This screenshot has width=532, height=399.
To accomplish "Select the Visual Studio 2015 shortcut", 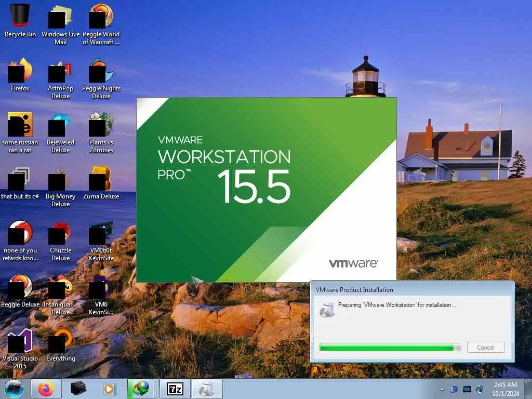I will (x=20, y=349).
